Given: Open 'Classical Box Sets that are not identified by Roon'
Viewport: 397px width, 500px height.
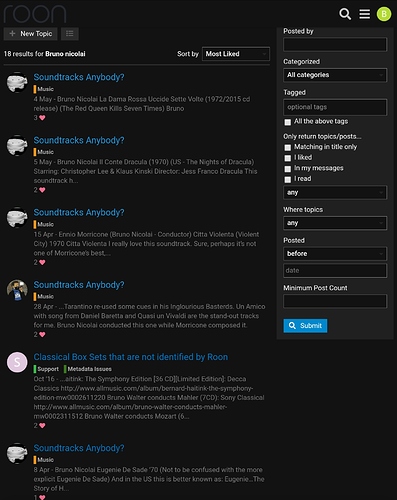Looking at the screenshot, I should point(131,357).
